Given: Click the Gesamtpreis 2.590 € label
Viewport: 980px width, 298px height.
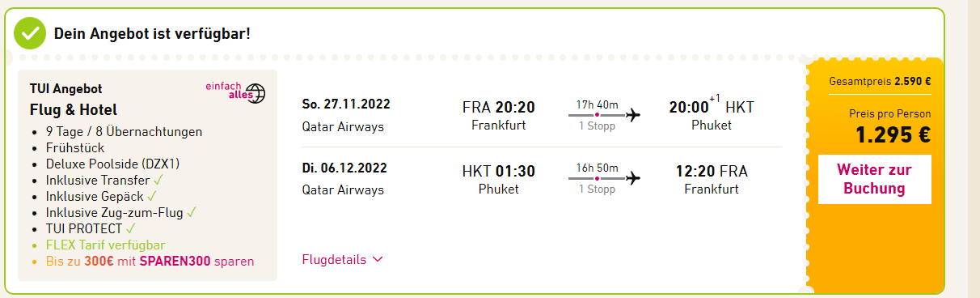Looking at the screenshot, I should (x=880, y=81).
